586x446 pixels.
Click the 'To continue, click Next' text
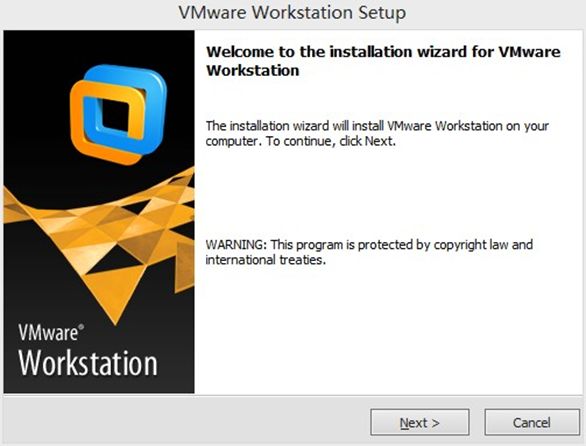click(x=330, y=141)
